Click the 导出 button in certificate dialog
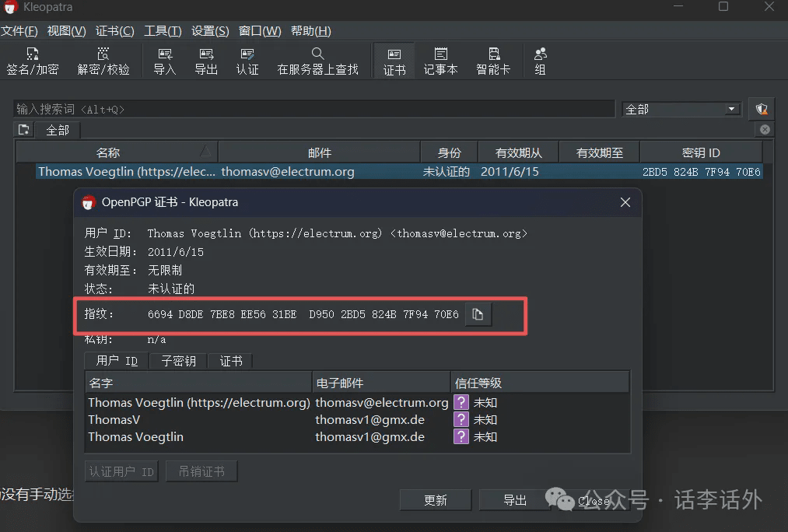The width and height of the screenshot is (788, 532). pos(515,500)
